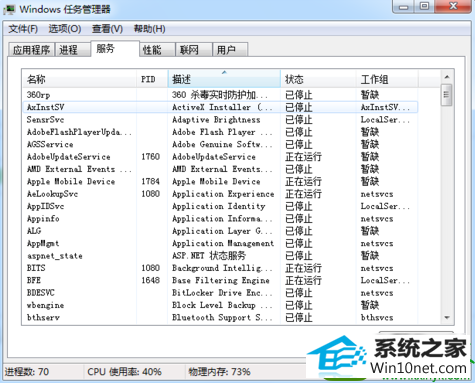Click the PID value 1760
This screenshot has height=383, width=475.
pos(151,157)
